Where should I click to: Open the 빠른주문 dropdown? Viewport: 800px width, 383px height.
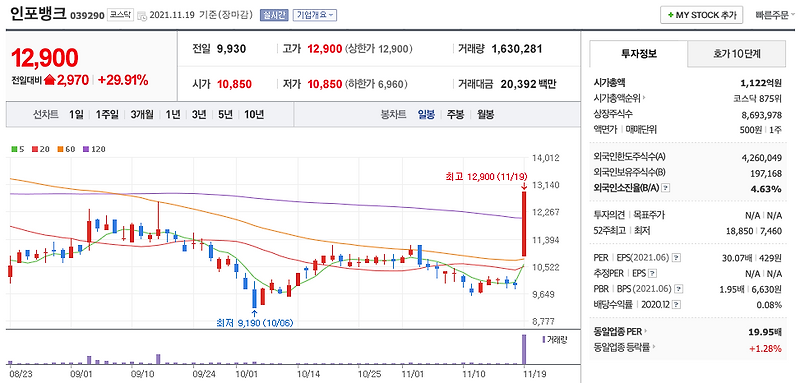774,15
